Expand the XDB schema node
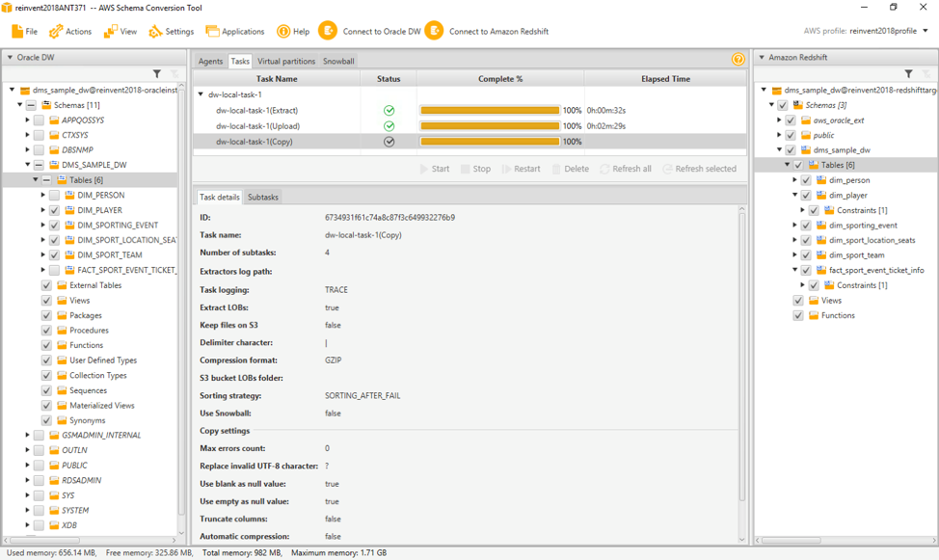The width and height of the screenshot is (939, 560). (28, 525)
